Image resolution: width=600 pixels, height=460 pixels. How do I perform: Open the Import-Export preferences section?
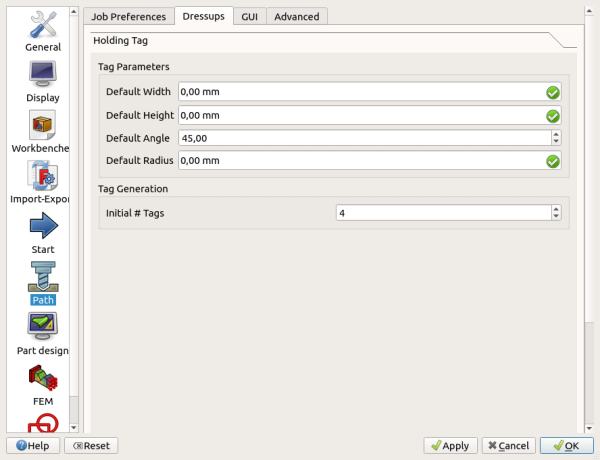[40, 182]
